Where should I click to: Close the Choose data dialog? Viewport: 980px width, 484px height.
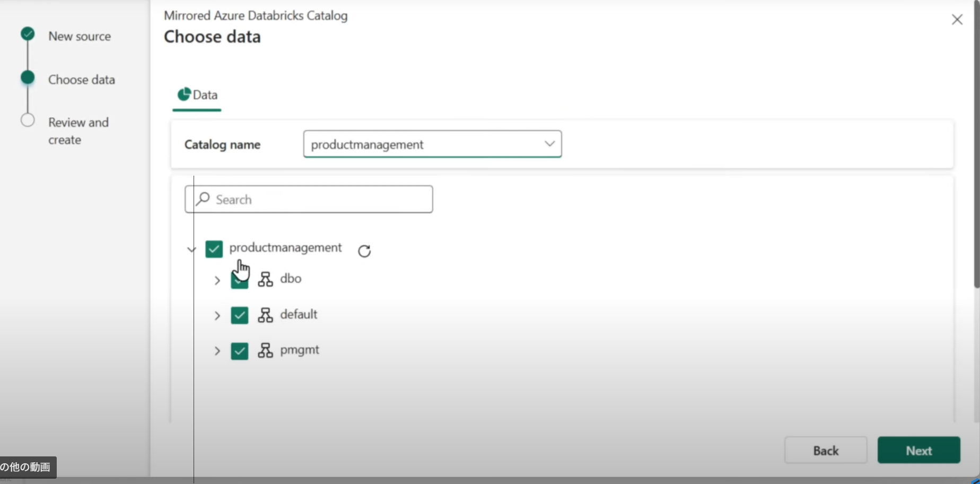[957, 20]
